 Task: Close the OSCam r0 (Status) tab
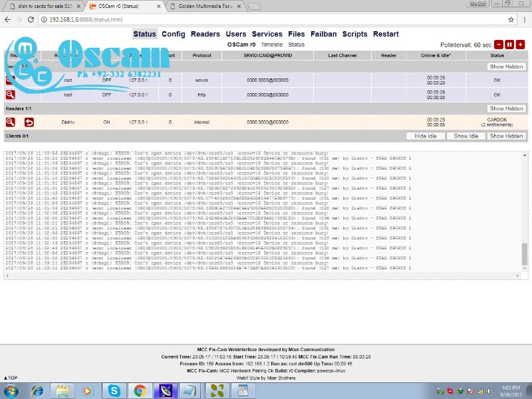coord(158,6)
